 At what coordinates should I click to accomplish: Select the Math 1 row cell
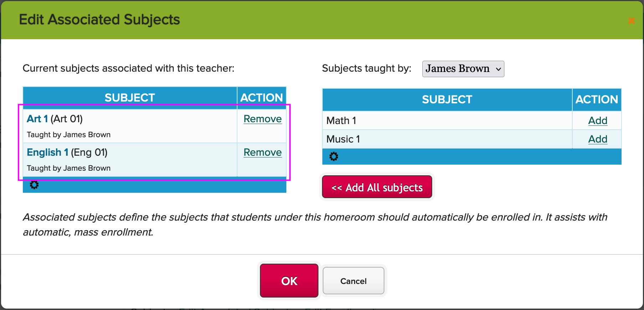(x=447, y=121)
